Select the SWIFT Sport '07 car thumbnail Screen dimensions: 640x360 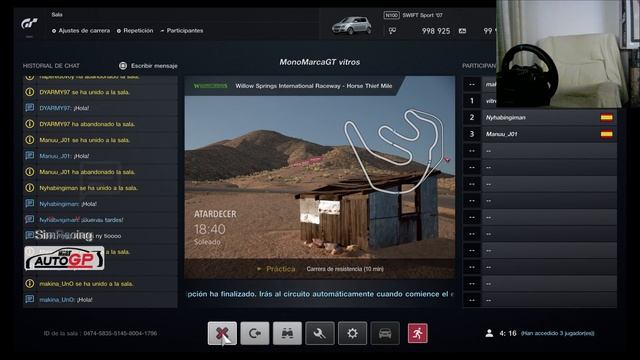click(x=351, y=25)
